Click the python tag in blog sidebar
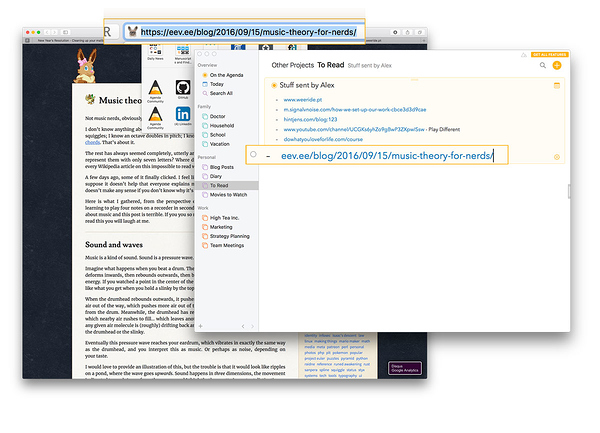The width and height of the screenshot is (600, 433). (362, 358)
